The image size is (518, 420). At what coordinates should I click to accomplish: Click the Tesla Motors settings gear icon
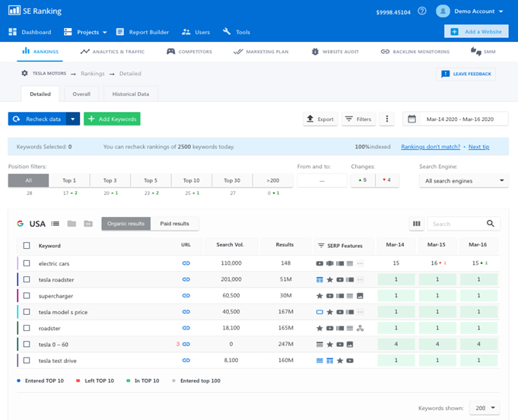point(25,73)
